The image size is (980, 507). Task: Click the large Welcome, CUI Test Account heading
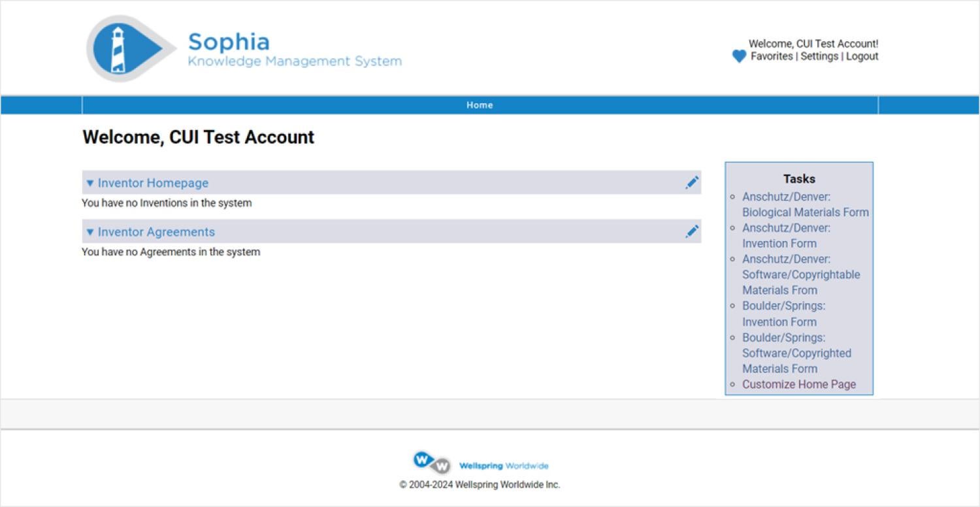199,137
